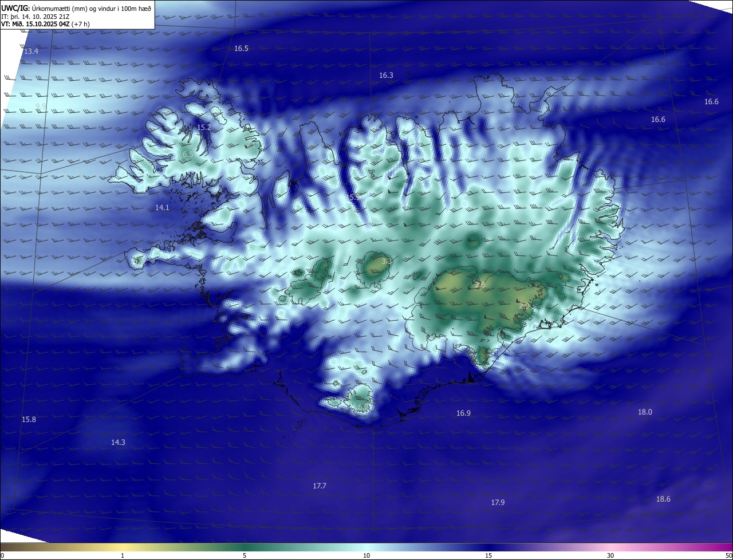This screenshot has height=560, width=733.
Task: Click the '10' tick on the color scale
Action: click(366, 556)
